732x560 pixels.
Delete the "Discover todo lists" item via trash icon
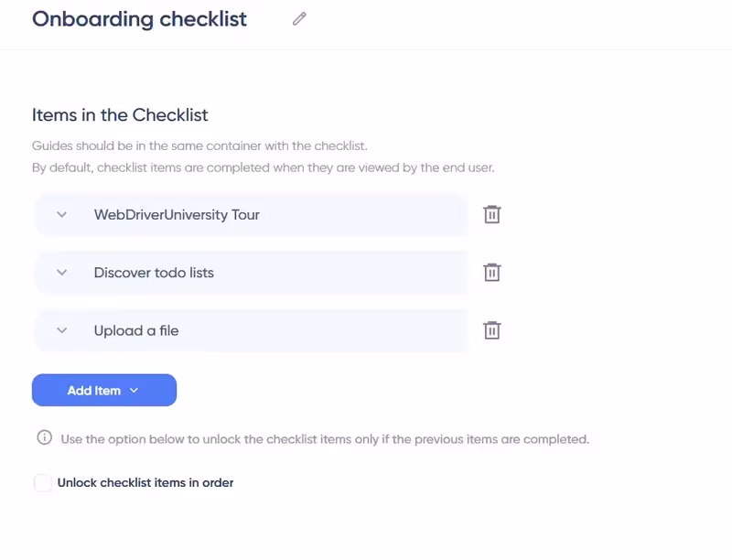pos(492,272)
